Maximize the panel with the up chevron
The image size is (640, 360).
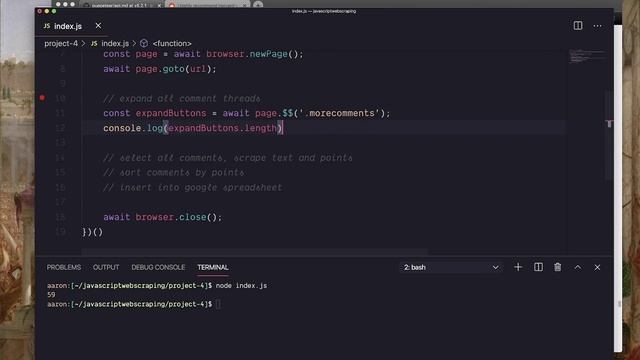tap(578, 267)
